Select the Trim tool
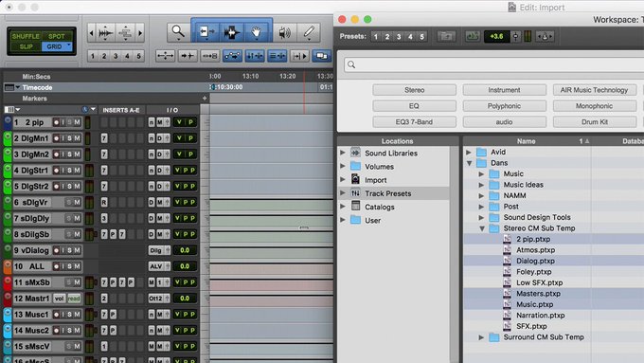 206,32
